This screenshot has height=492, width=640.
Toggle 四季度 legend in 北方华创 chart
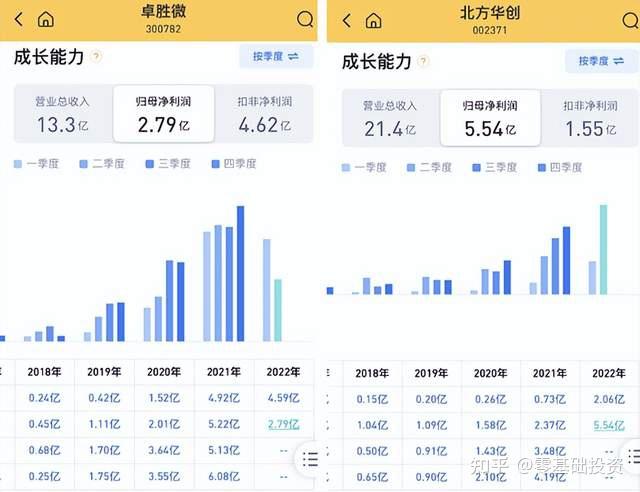(x=560, y=167)
